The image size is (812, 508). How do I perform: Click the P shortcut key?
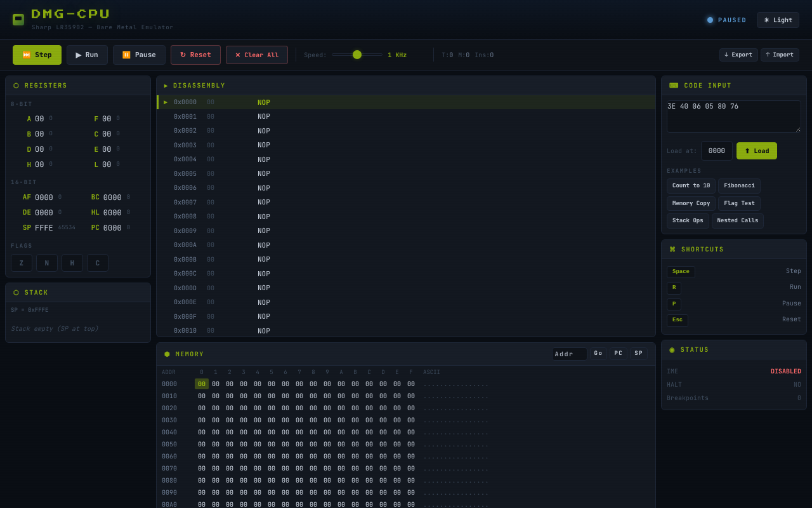point(674,304)
